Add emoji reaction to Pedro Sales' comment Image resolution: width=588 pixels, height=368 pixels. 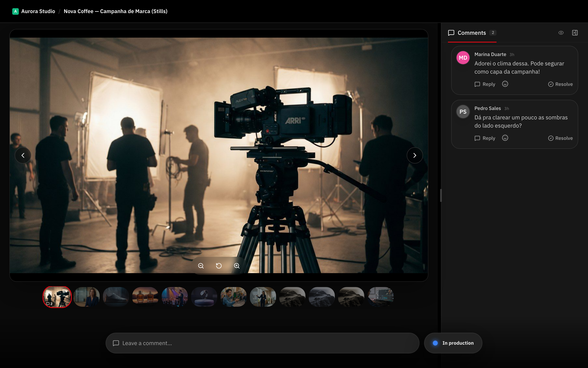(x=505, y=138)
